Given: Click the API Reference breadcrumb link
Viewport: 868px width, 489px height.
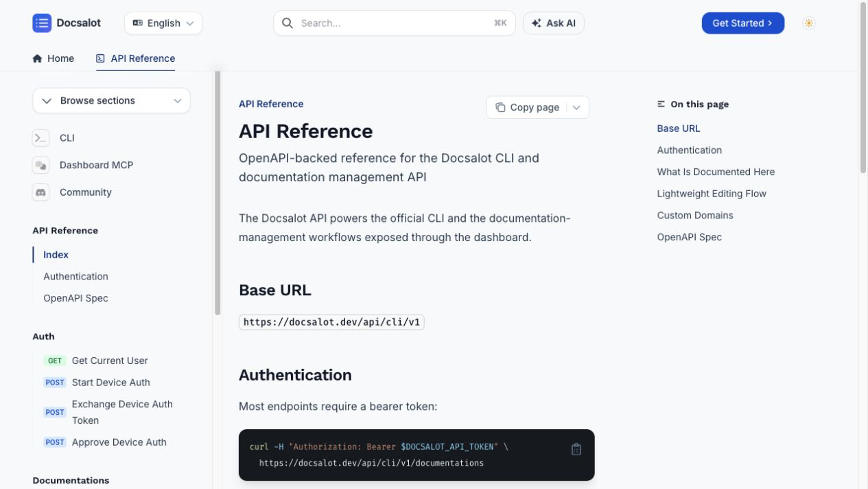Looking at the screenshot, I should [x=271, y=104].
